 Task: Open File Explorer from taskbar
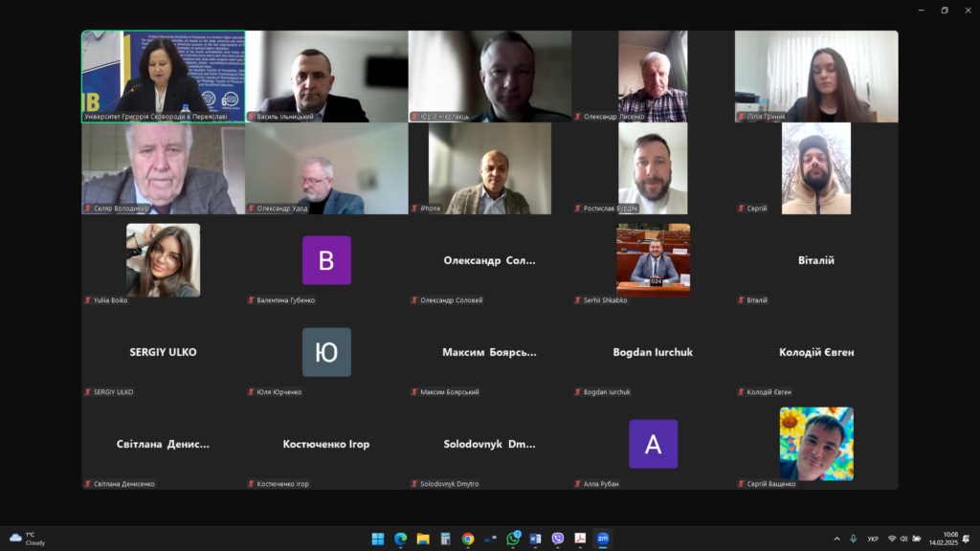click(423, 539)
